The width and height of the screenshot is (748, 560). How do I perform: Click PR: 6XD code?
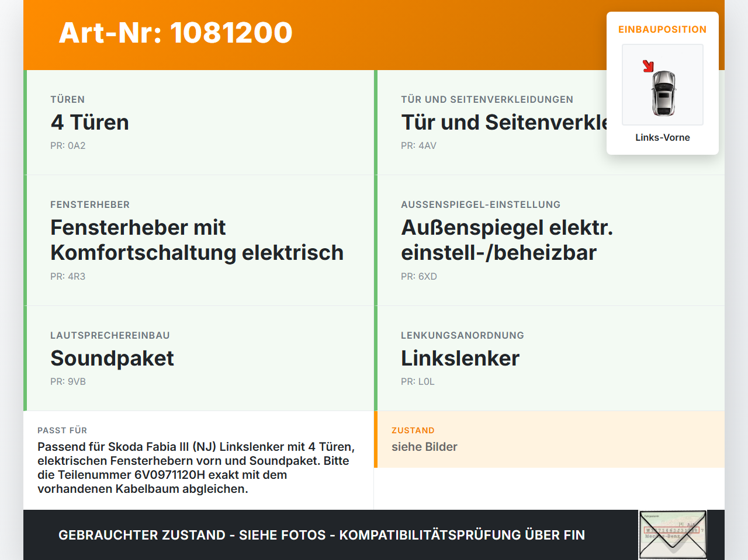[419, 276]
